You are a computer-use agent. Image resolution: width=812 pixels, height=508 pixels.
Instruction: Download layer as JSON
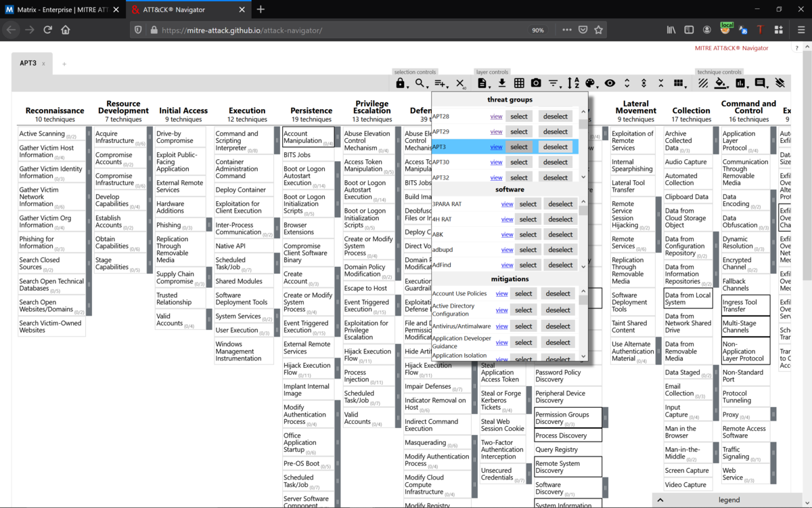(x=502, y=83)
